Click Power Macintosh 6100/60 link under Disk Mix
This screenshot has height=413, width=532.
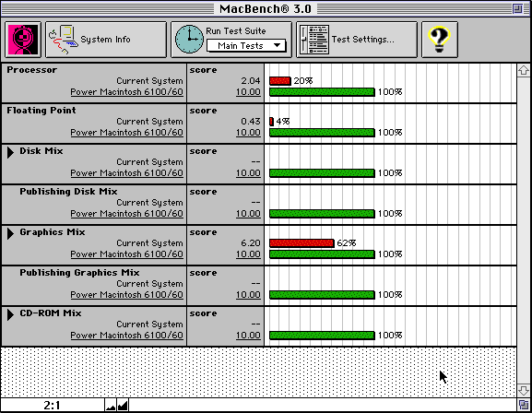[126, 173]
